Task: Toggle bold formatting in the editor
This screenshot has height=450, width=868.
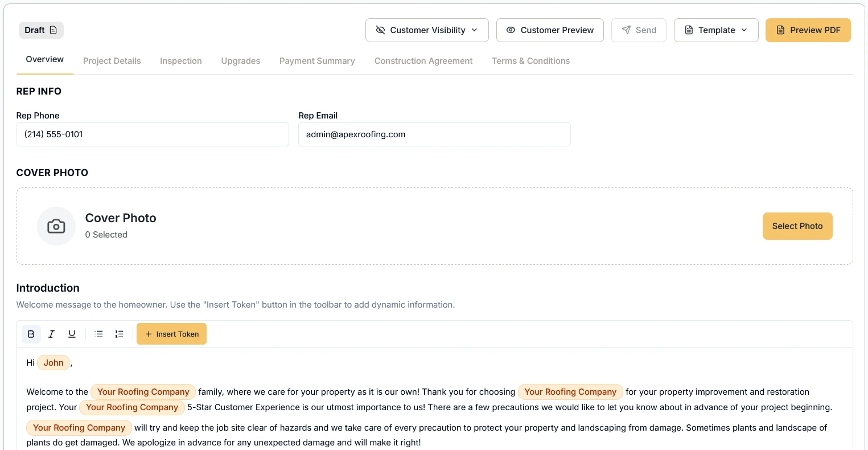Action: pos(31,334)
